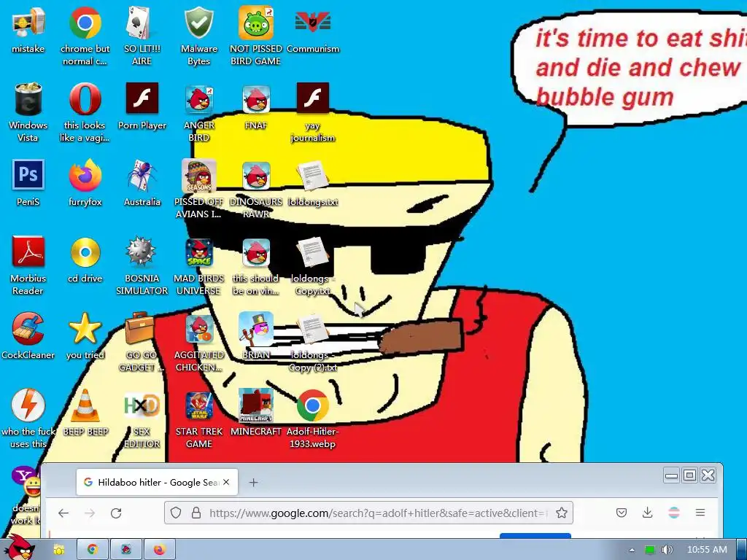Select the green tray status icon
This screenshot has height=560, width=747.
(649, 550)
